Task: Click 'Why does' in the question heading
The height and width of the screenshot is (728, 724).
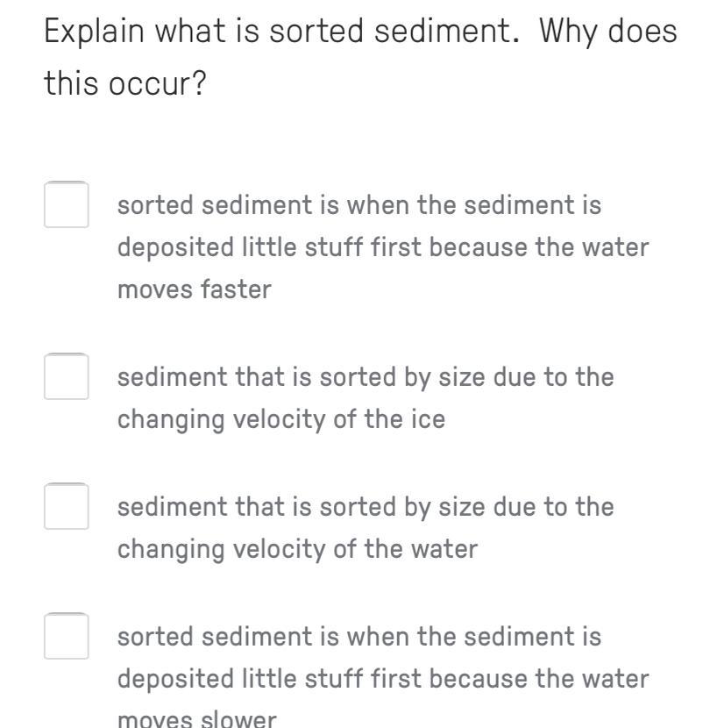Action: 608,32
